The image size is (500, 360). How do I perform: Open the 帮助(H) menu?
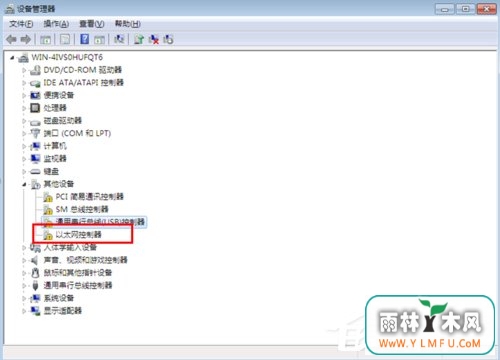click(x=127, y=24)
